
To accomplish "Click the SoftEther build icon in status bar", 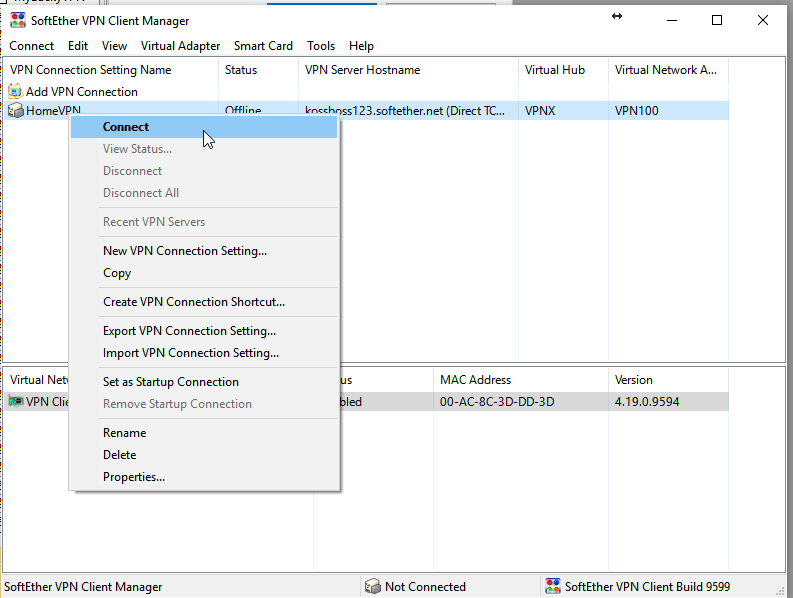I will (553, 586).
